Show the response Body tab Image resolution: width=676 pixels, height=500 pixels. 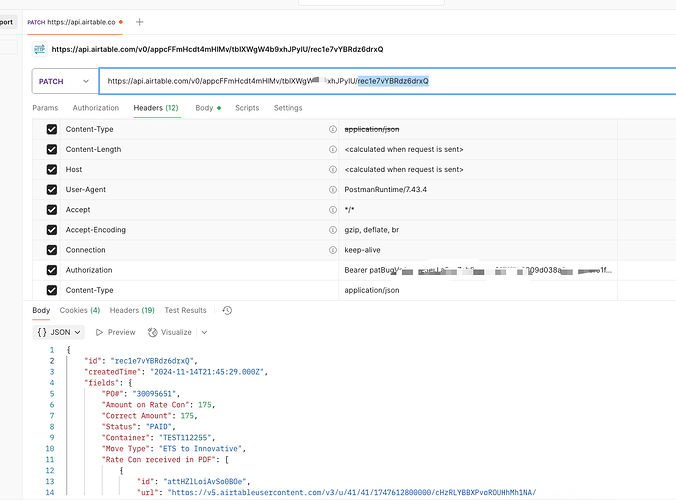click(41, 310)
